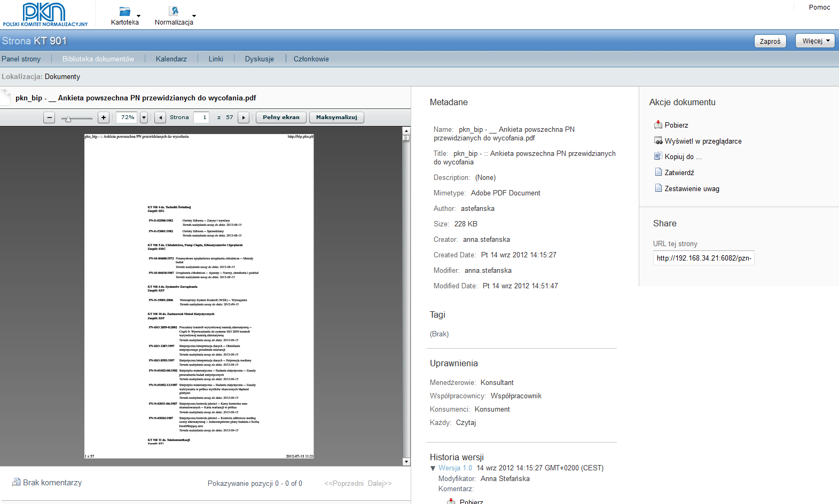Go to previous page arrow
Image resolution: width=839 pixels, height=504 pixels.
(160, 117)
